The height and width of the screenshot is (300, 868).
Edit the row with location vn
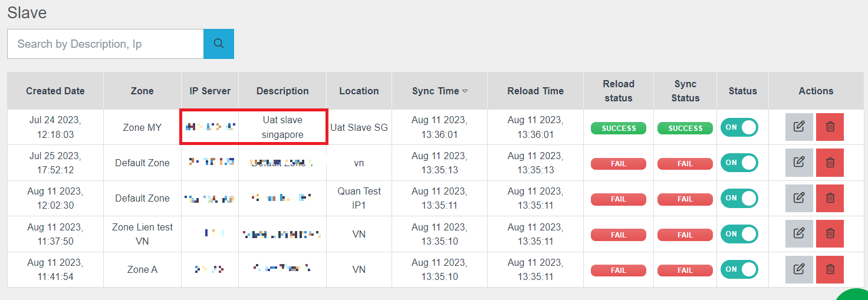(x=799, y=163)
